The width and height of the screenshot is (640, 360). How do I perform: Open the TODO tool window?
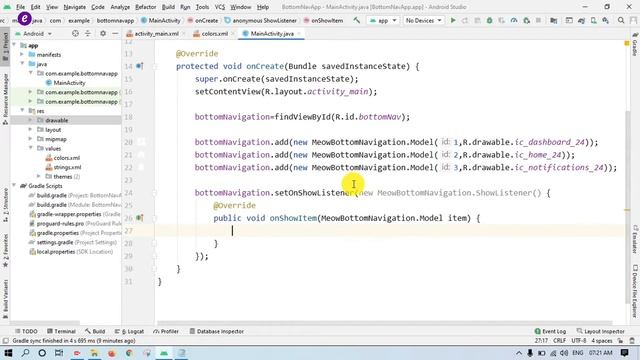click(x=26, y=331)
